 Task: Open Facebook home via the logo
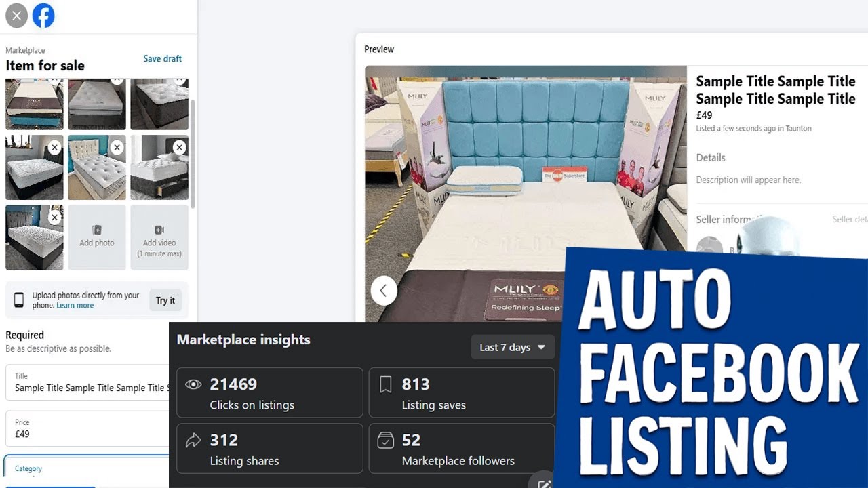click(43, 16)
